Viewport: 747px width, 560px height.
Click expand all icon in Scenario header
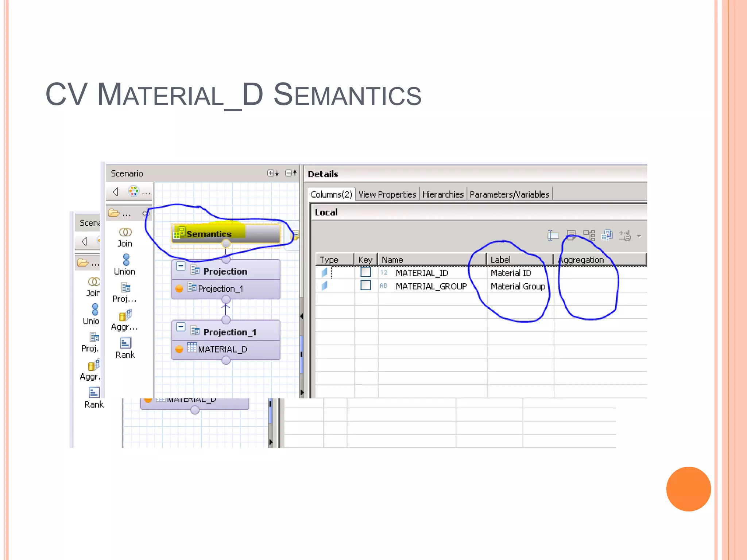(x=273, y=173)
